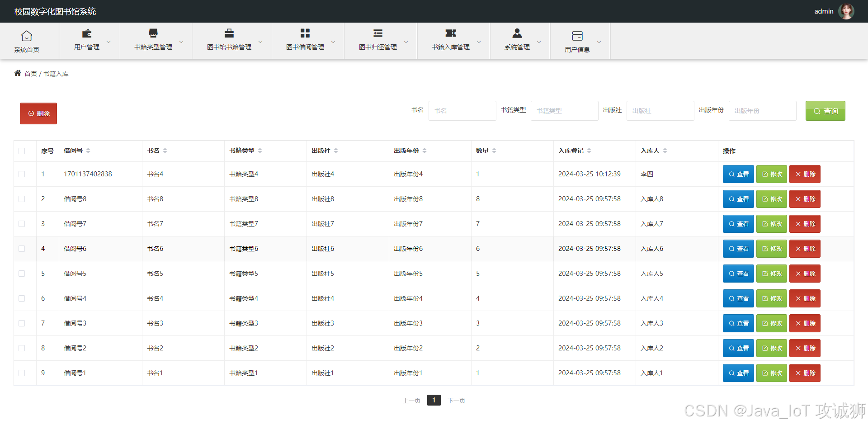Sort by 借阅号 column arrows

[x=88, y=151]
